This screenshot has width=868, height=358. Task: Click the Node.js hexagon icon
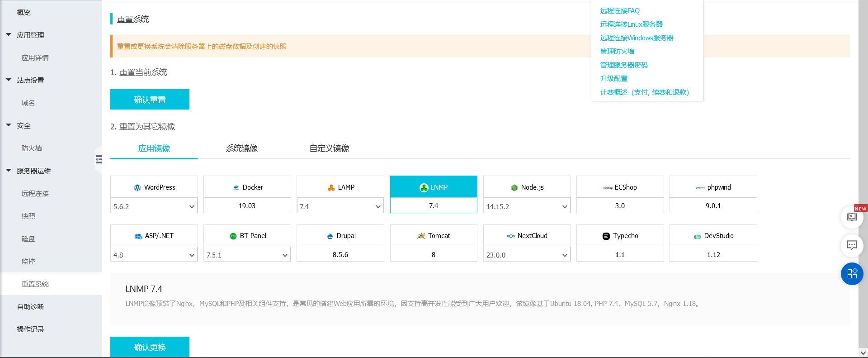[514, 187]
